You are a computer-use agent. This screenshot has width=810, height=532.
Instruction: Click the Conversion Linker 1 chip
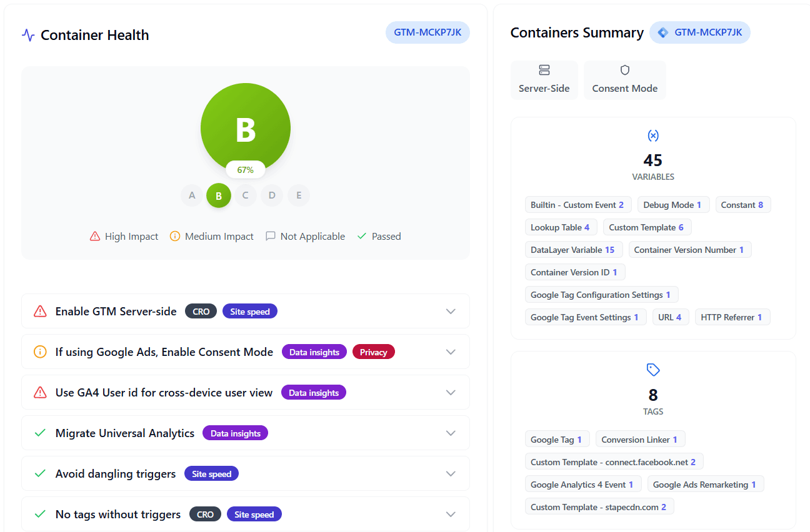[640, 440]
